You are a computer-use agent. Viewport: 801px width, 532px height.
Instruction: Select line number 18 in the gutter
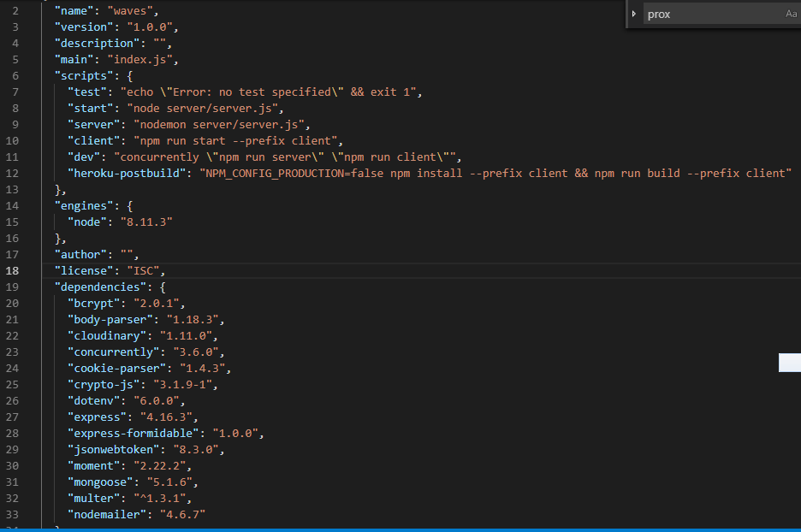pos(12,270)
